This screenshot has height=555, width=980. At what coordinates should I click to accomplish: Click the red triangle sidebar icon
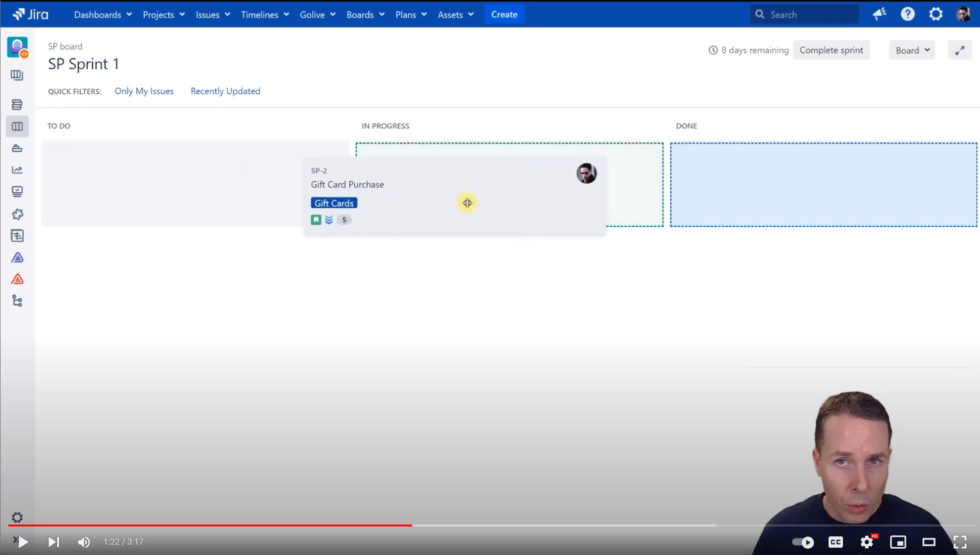[17, 279]
